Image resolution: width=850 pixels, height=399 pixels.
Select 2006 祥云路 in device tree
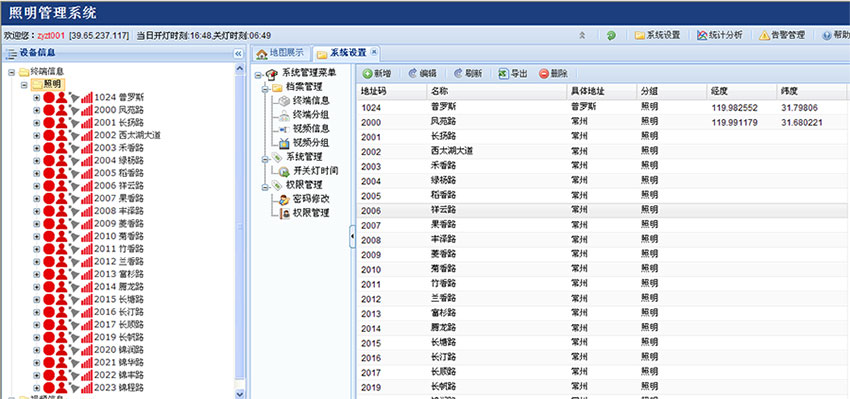[119, 185]
